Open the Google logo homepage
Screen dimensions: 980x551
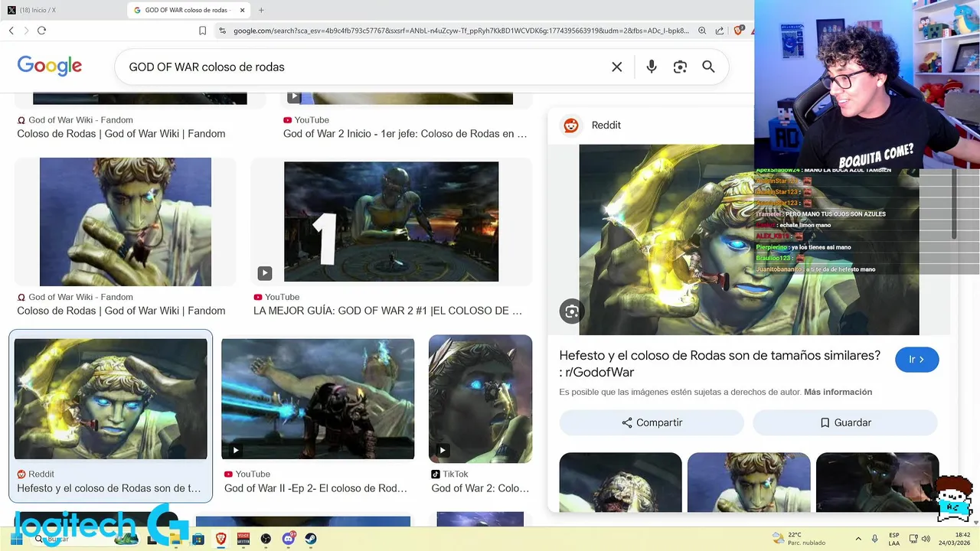(50, 67)
